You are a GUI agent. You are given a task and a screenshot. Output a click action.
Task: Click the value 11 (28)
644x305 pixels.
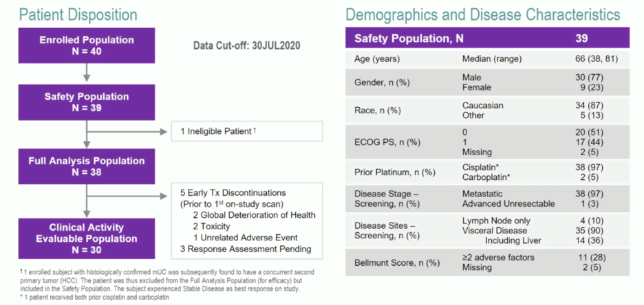click(x=592, y=258)
